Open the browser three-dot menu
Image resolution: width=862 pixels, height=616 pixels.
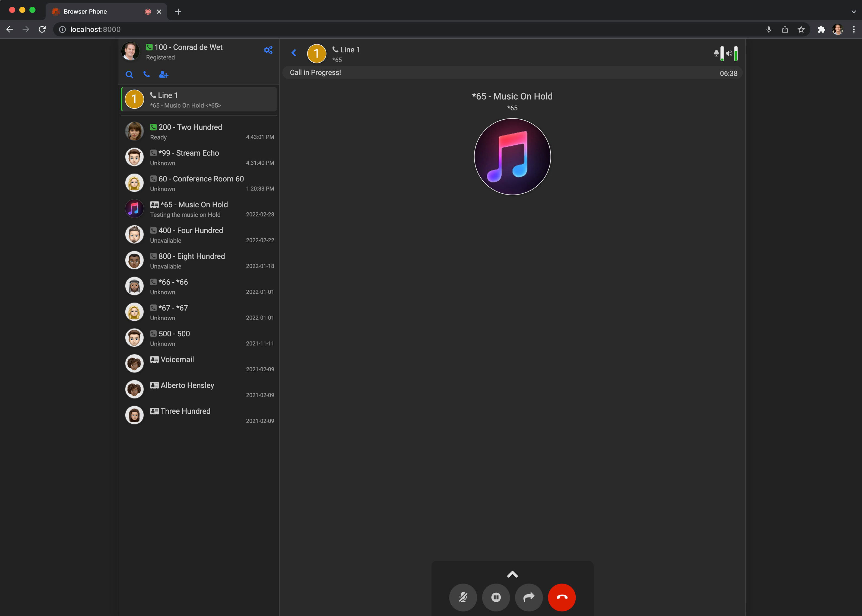[854, 30]
